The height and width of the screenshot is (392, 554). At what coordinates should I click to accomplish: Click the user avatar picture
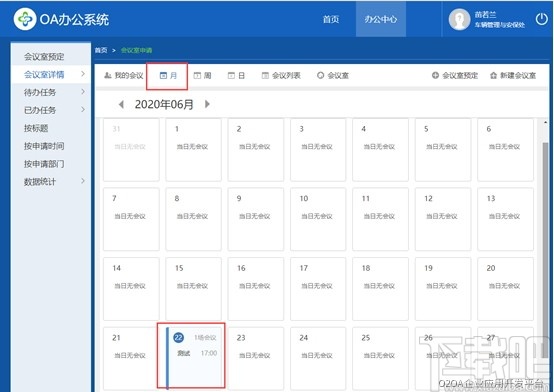(459, 19)
